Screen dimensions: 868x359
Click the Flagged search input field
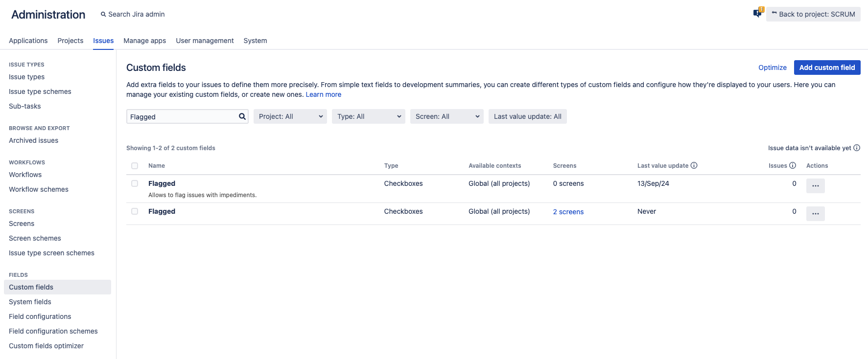[x=182, y=116]
